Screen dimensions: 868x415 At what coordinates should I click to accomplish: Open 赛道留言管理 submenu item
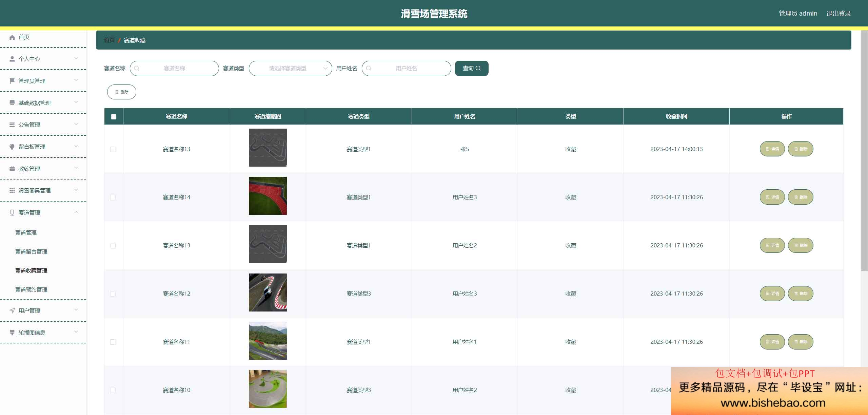[x=31, y=251]
